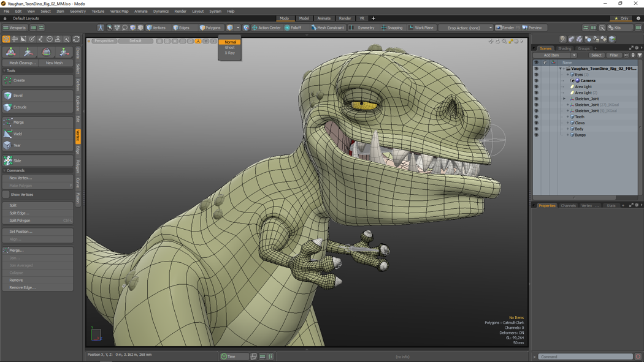Click the Work Plane icon
The height and width of the screenshot is (362, 644).
pyautogui.click(x=412, y=28)
